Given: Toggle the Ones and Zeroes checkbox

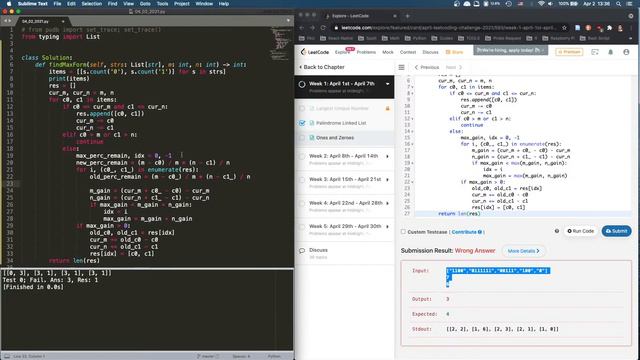Looking at the screenshot, I should click(302, 138).
